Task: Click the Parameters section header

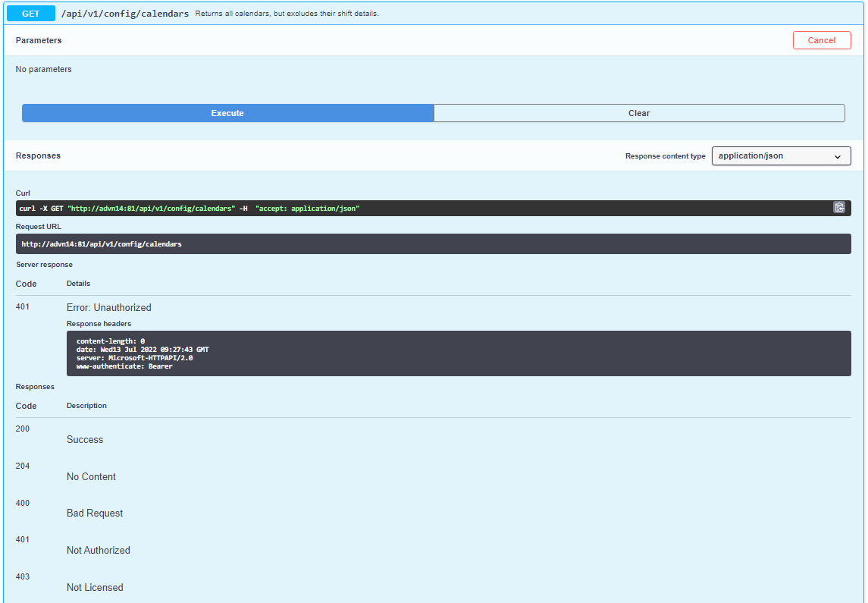Action: point(39,40)
